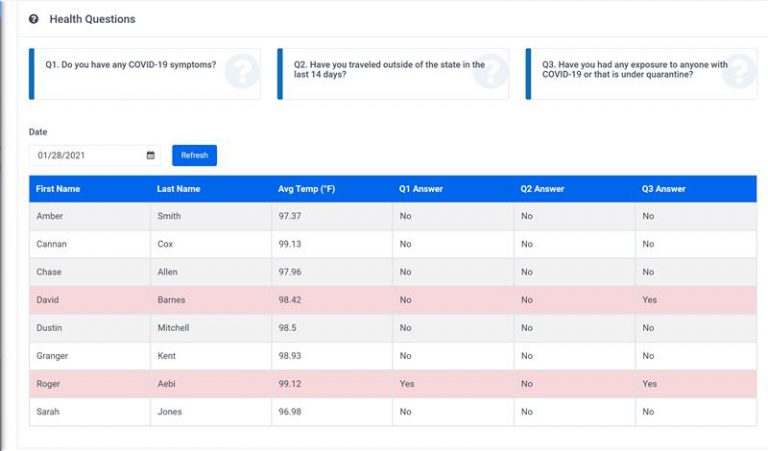The width and height of the screenshot is (768, 451).
Task: Select the Q3 exposure question card
Action: tap(640, 74)
